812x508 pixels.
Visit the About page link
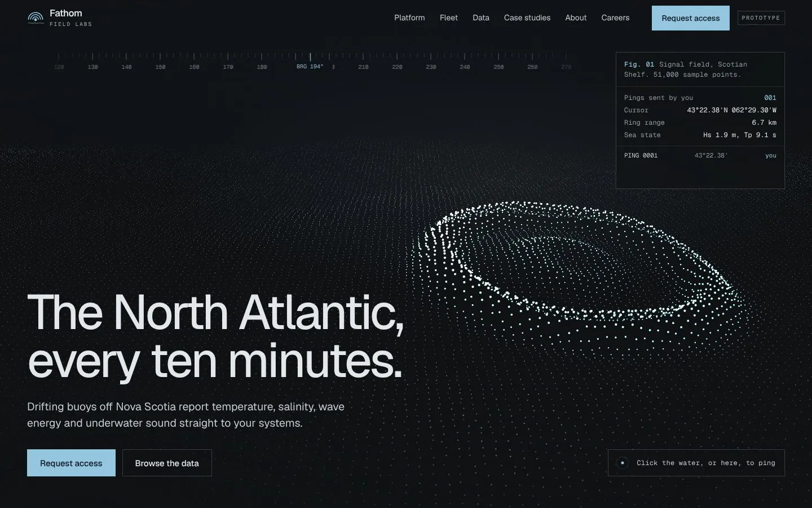[576, 17]
